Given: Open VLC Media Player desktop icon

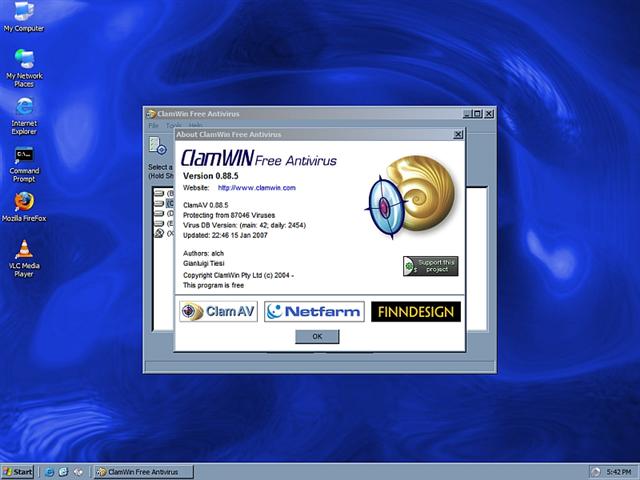Looking at the screenshot, I should tap(24, 259).
